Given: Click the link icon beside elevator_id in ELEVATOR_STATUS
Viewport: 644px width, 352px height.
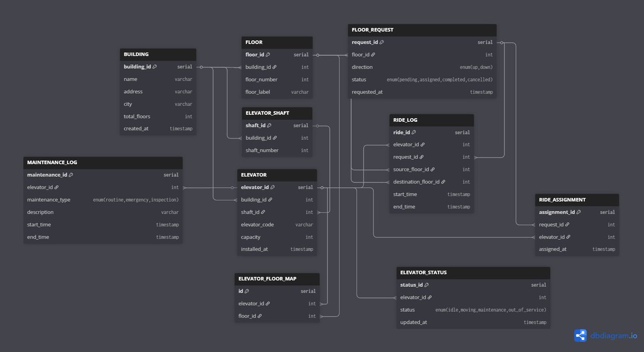Looking at the screenshot, I should [x=429, y=297].
